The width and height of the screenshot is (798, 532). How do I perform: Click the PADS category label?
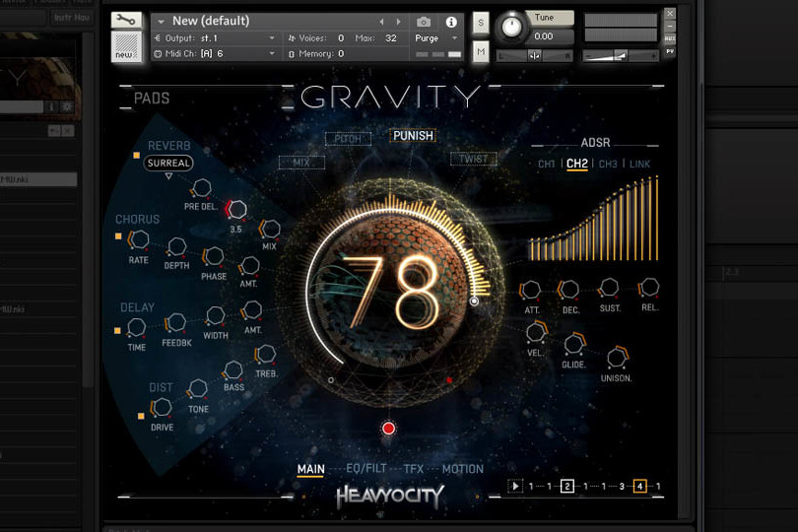pos(152,98)
